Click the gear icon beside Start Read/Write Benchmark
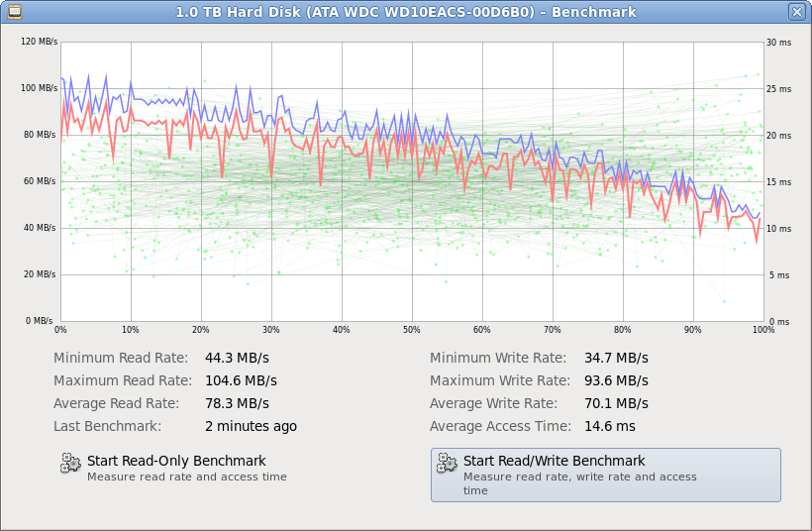 pyautogui.click(x=448, y=463)
